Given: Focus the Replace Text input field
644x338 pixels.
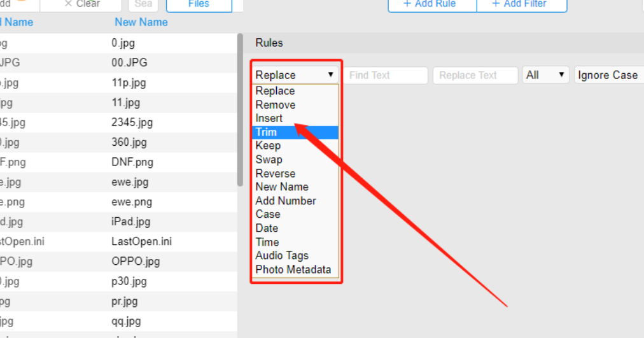Looking at the screenshot, I should tap(475, 75).
